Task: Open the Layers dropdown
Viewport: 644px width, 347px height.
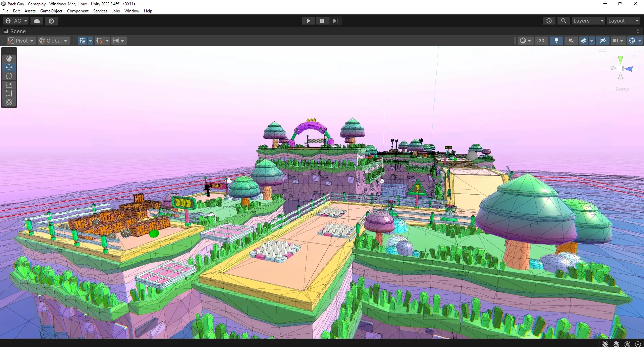Action: click(588, 21)
